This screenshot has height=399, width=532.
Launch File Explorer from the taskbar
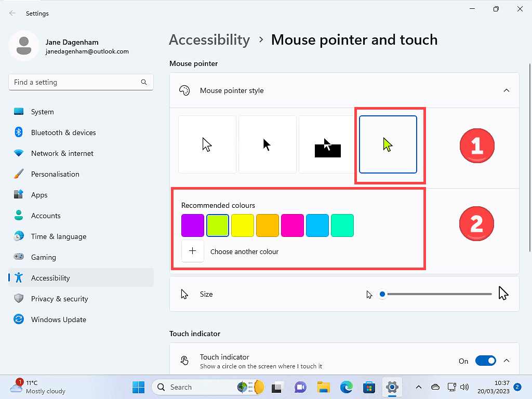(x=324, y=387)
